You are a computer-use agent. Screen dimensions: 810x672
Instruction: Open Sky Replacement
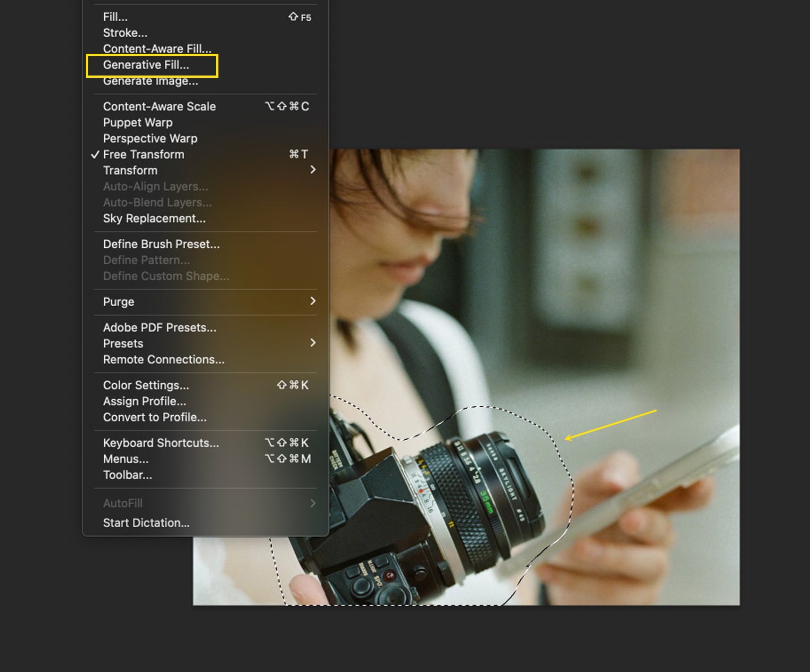pos(154,218)
